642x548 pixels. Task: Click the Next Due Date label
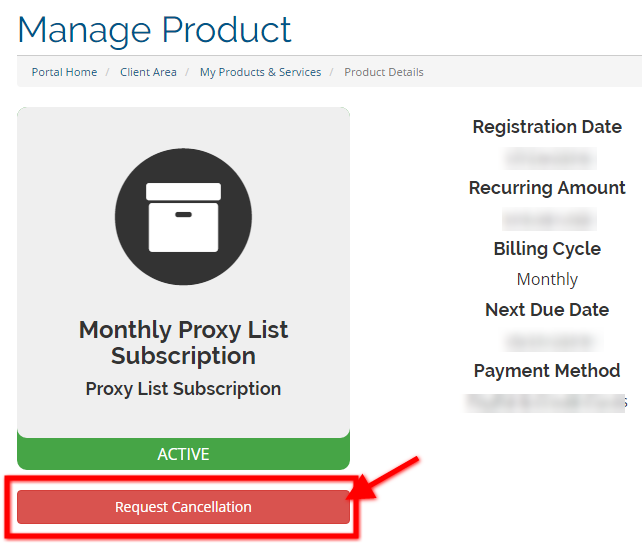click(547, 310)
